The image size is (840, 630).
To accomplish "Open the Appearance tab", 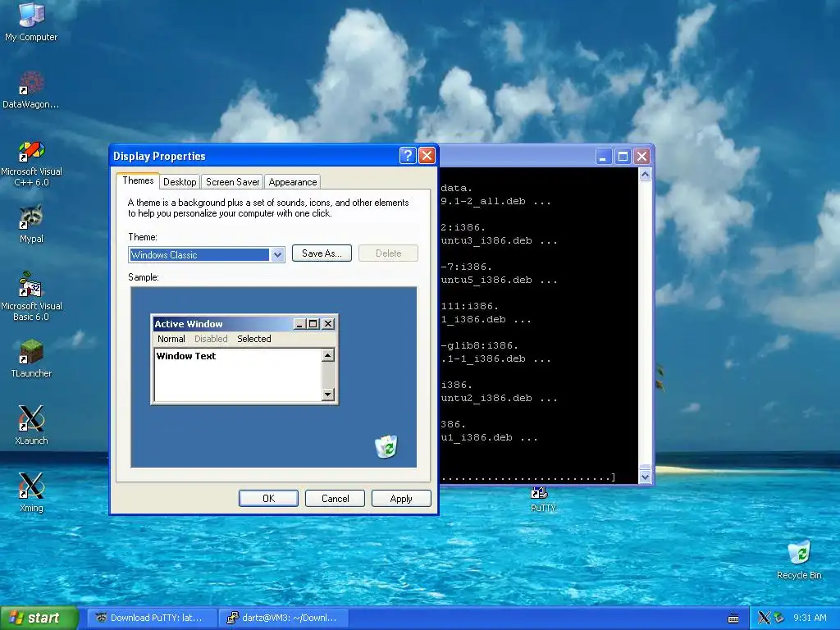I will [x=293, y=182].
